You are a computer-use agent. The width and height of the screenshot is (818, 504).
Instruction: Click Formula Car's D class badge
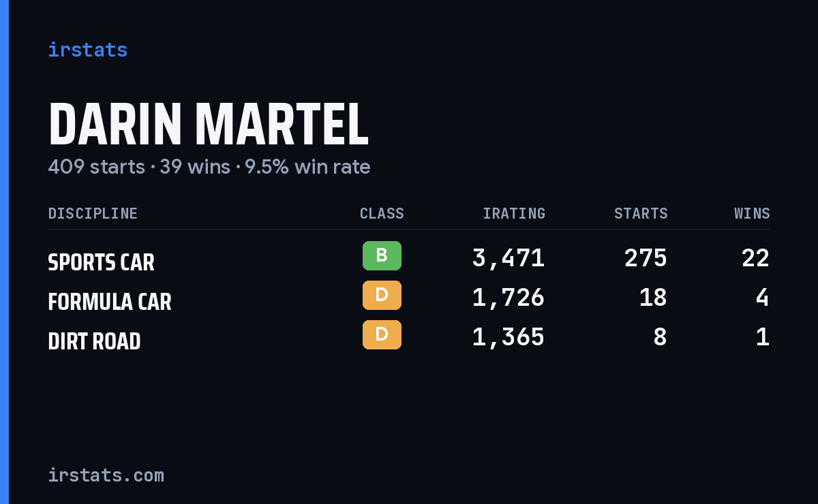(x=382, y=295)
